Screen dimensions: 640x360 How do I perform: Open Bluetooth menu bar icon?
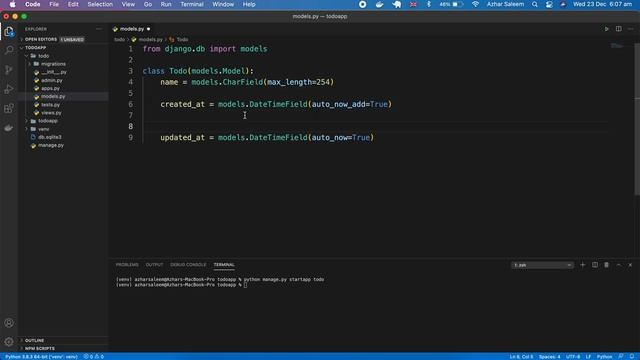[429, 4]
